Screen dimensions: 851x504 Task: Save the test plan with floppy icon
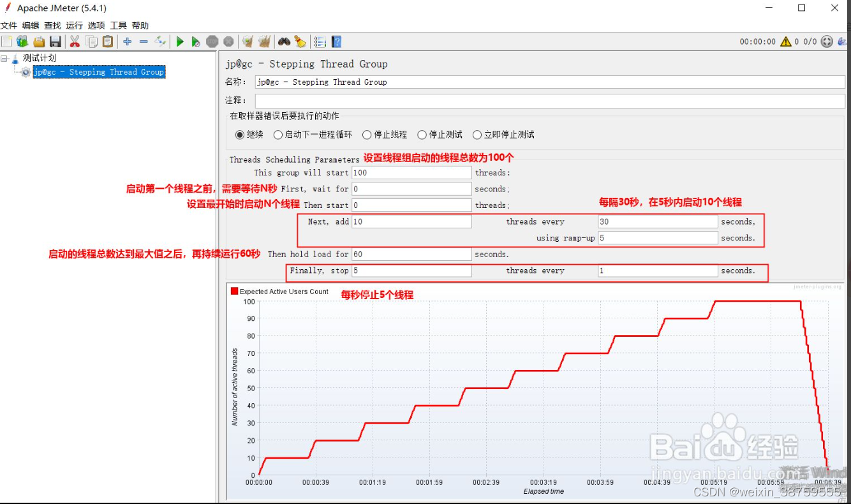pos(56,41)
